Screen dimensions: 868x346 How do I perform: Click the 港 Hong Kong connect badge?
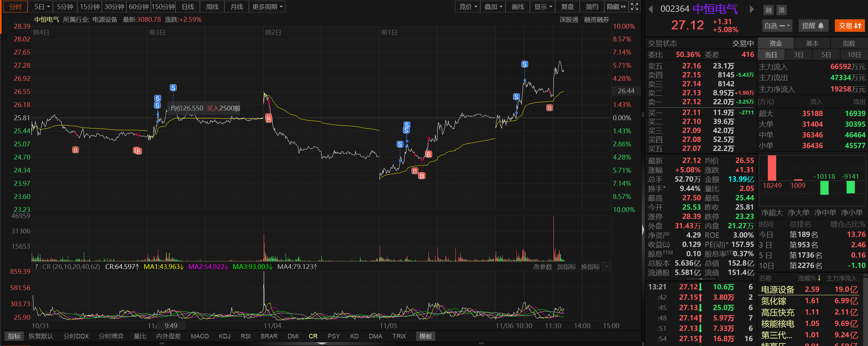[x=781, y=10]
